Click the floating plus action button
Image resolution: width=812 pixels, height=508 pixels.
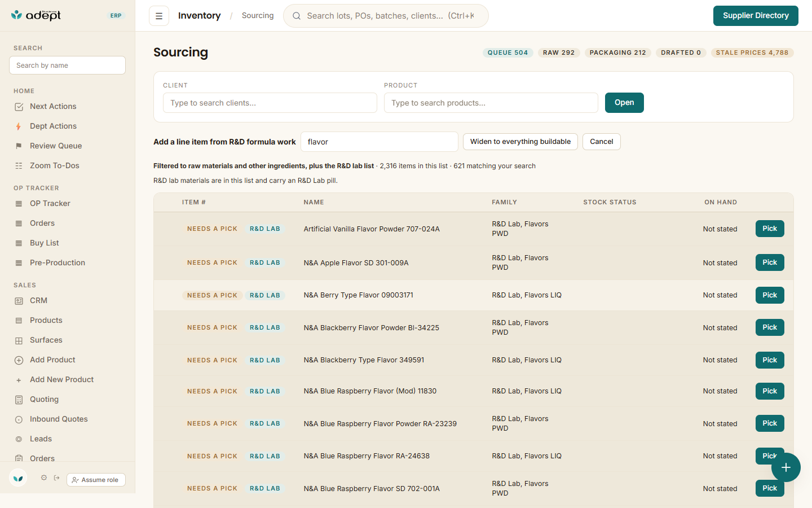[786, 467]
